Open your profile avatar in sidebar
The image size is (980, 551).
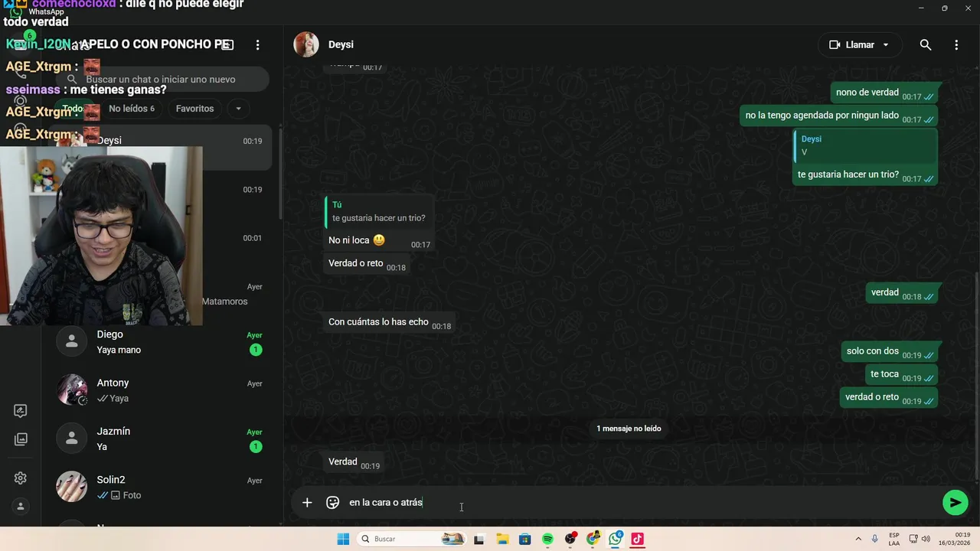pos(21,507)
